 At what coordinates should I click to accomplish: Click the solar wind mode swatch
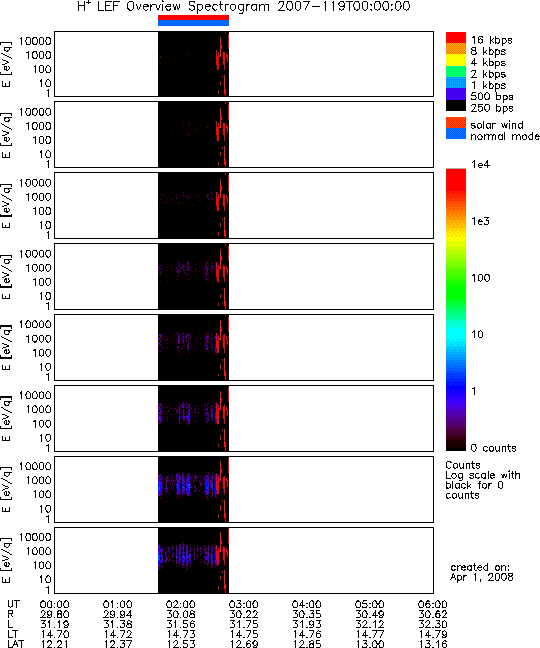pos(456,123)
